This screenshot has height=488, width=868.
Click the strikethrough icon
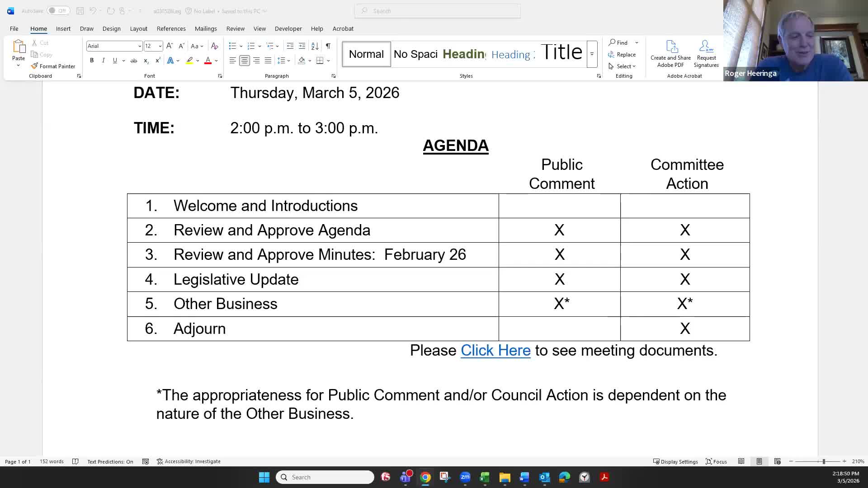[133, 61]
